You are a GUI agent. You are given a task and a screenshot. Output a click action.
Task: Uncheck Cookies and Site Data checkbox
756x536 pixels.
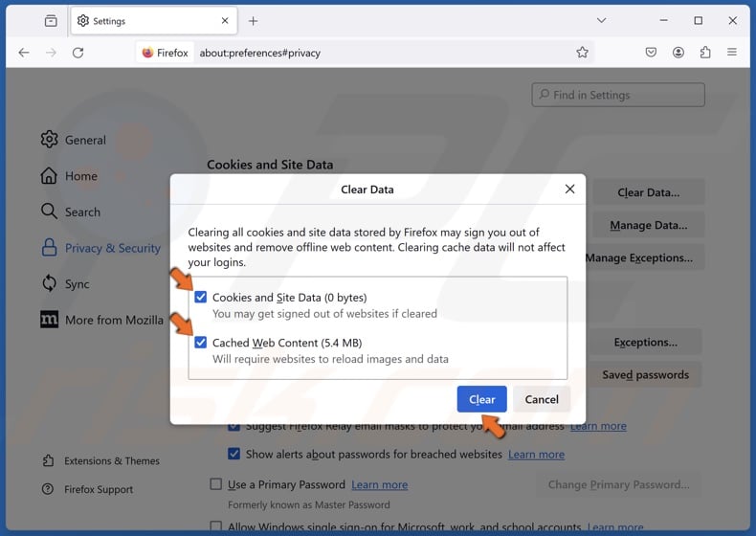(201, 297)
